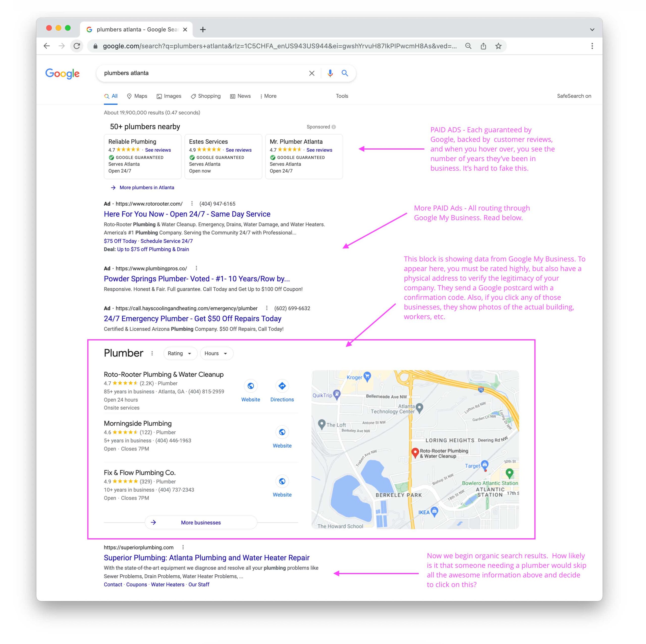Click the share icon in the address bar
This screenshot has width=646, height=644.
(x=483, y=46)
